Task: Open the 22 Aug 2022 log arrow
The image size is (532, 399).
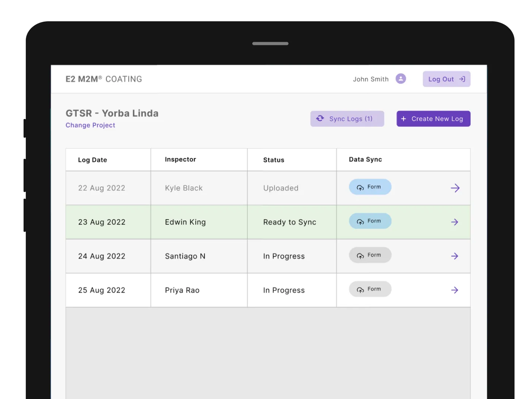Action: [455, 188]
